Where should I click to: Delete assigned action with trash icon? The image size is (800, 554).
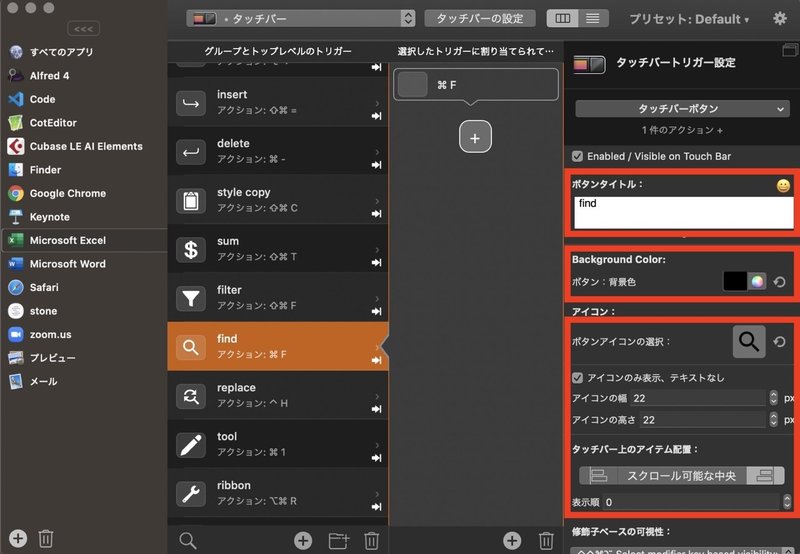[546, 540]
